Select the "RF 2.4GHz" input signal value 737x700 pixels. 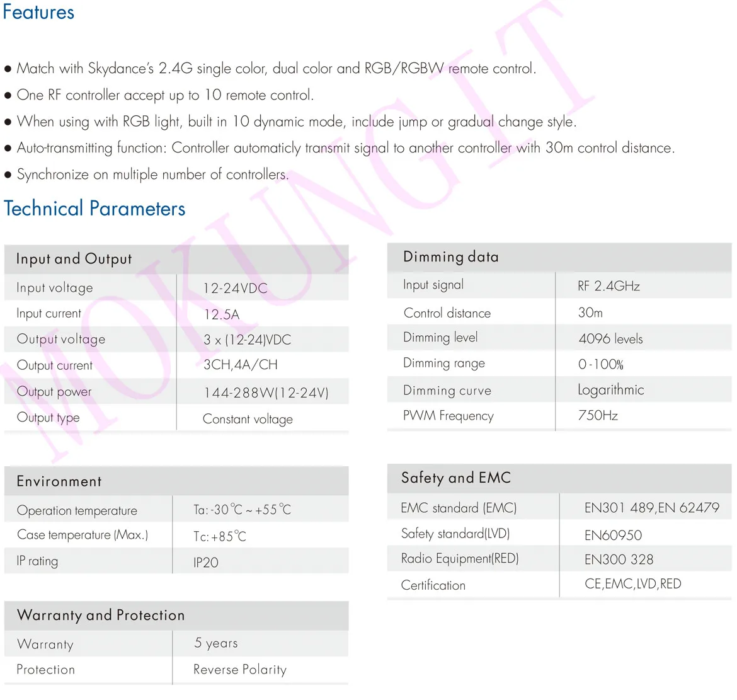point(608,286)
